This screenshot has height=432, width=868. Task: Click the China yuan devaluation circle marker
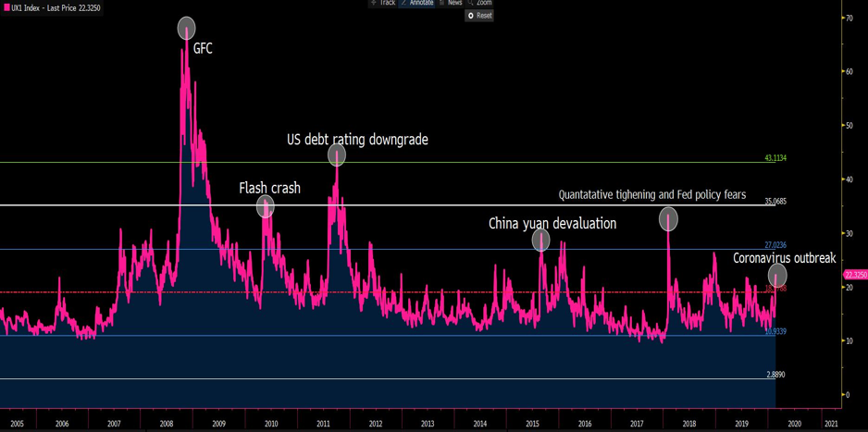pos(541,241)
